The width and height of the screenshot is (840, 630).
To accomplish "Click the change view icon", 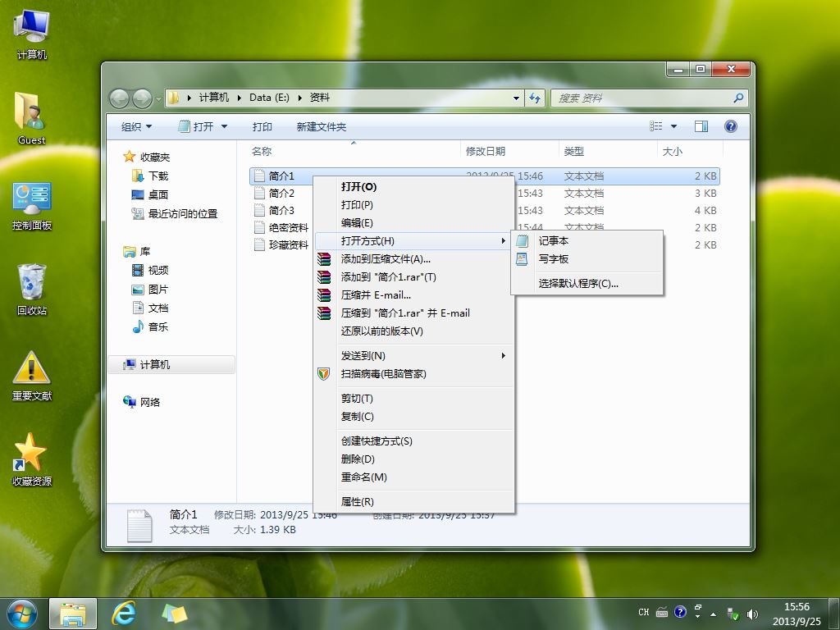I will [x=655, y=126].
